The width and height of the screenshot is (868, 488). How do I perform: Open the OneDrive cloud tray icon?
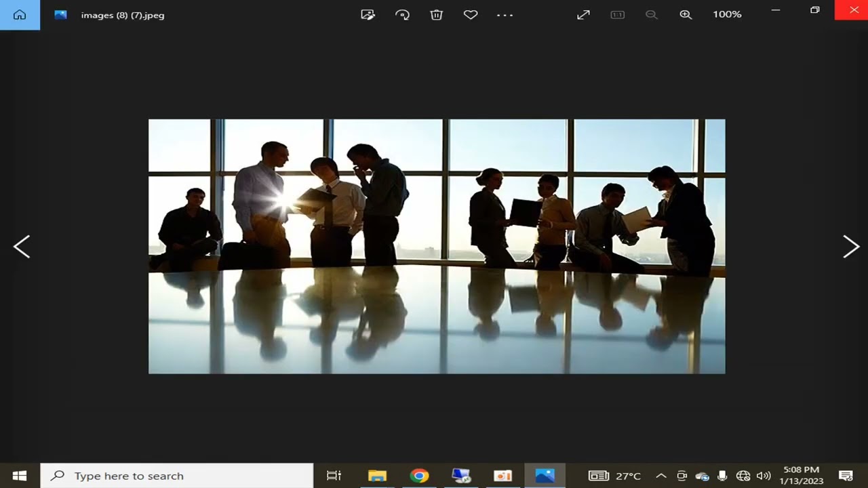coord(702,476)
